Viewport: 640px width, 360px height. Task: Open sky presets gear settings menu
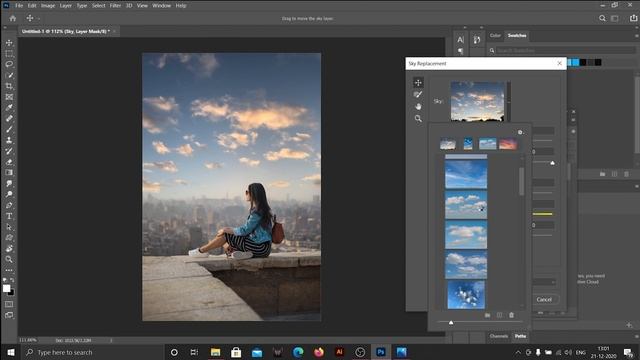tap(520, 132)
